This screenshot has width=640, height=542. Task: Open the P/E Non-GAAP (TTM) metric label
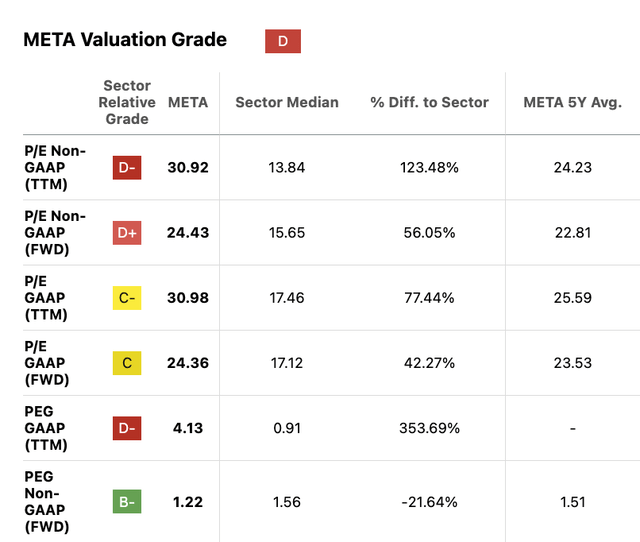tap(55, 167)
